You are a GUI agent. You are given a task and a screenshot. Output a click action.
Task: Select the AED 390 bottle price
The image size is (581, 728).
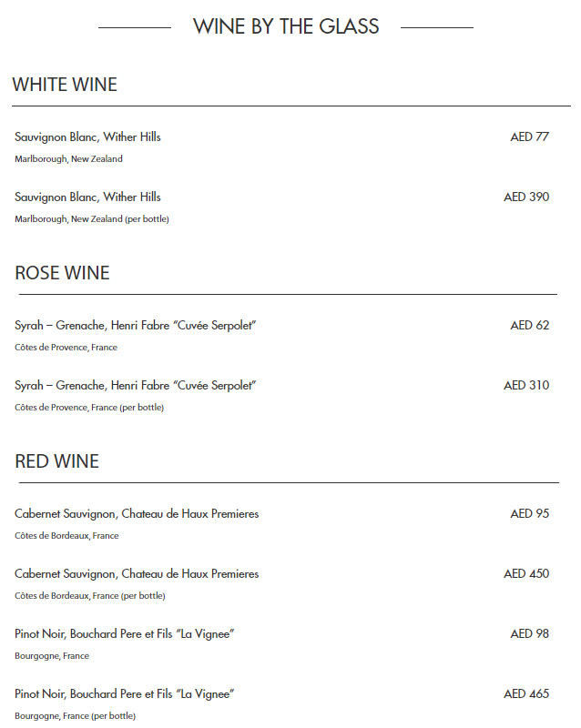tap(526, 197)
